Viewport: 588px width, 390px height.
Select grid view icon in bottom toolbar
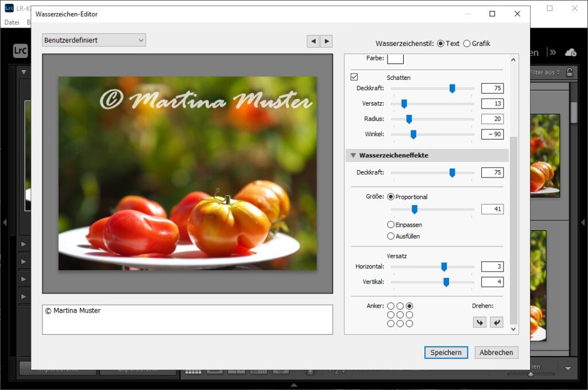(x=193, y=371)
